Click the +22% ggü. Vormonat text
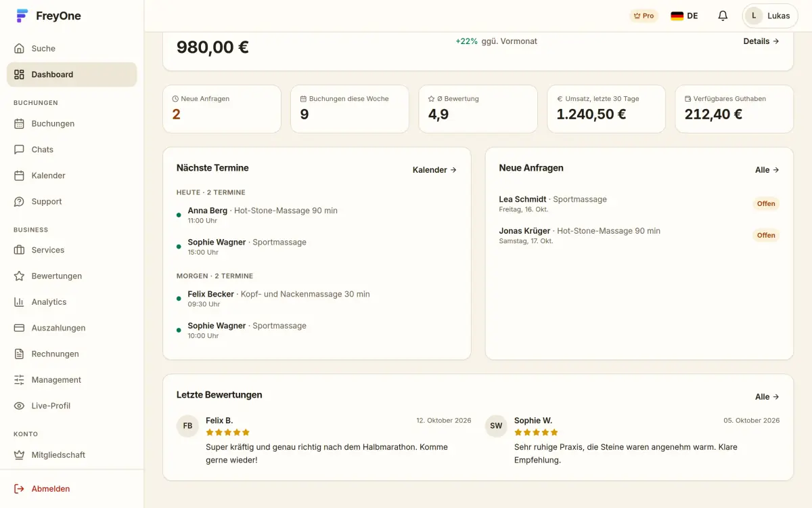 tap(496, 41)
